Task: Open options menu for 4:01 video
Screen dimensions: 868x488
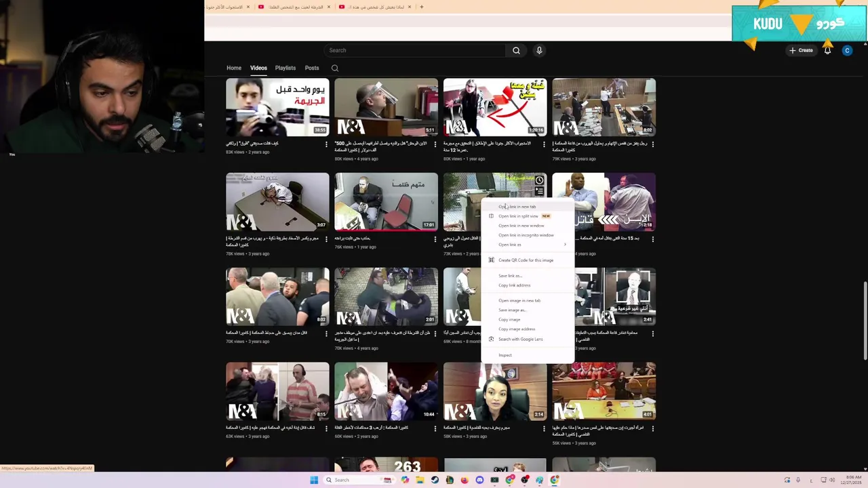Action: [x=653, y=428]
